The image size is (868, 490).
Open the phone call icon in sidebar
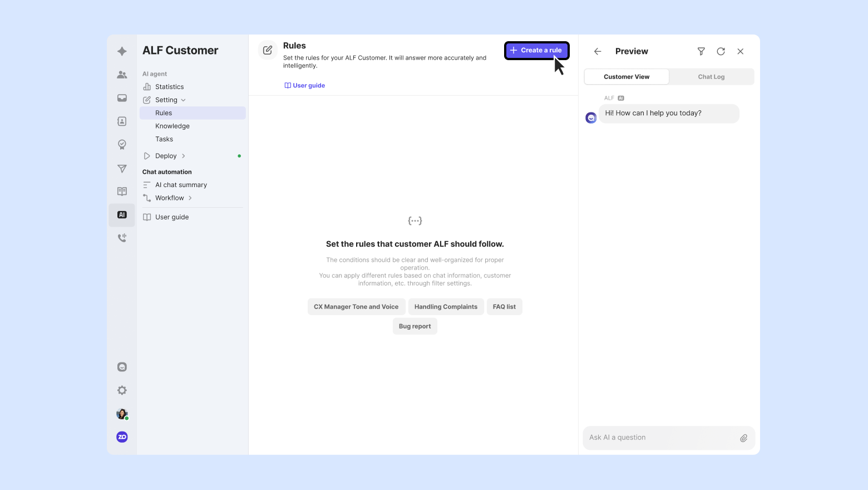click(x=122, y=238)
